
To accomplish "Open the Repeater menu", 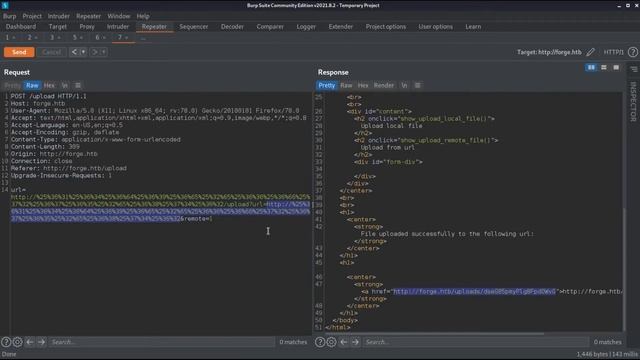I will 89,16.
